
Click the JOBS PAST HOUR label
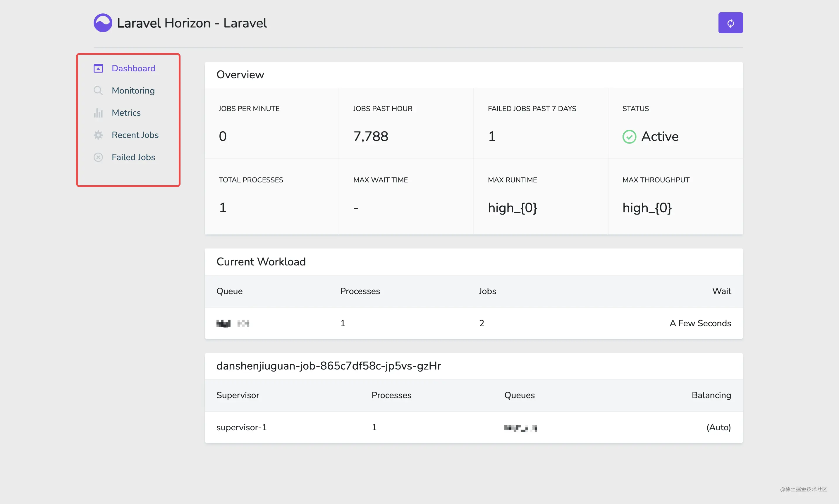(383, 109)
